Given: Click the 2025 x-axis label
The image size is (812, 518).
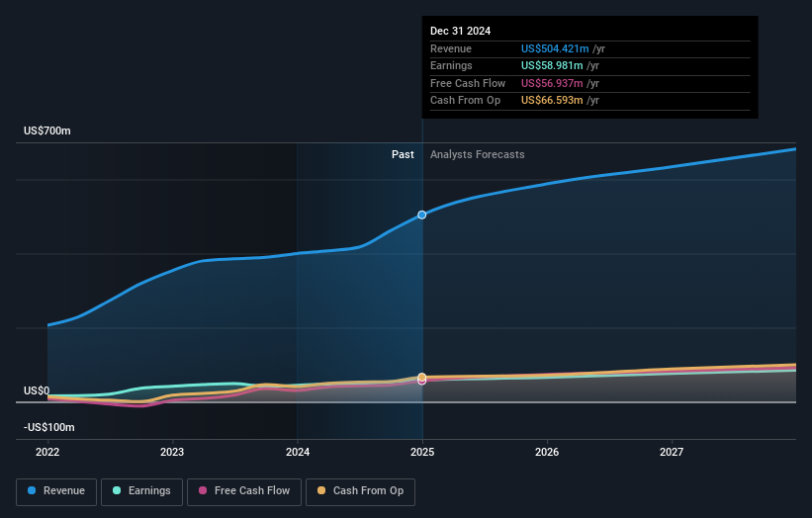Looking at the screenshot, I should [x=422, y=452].
